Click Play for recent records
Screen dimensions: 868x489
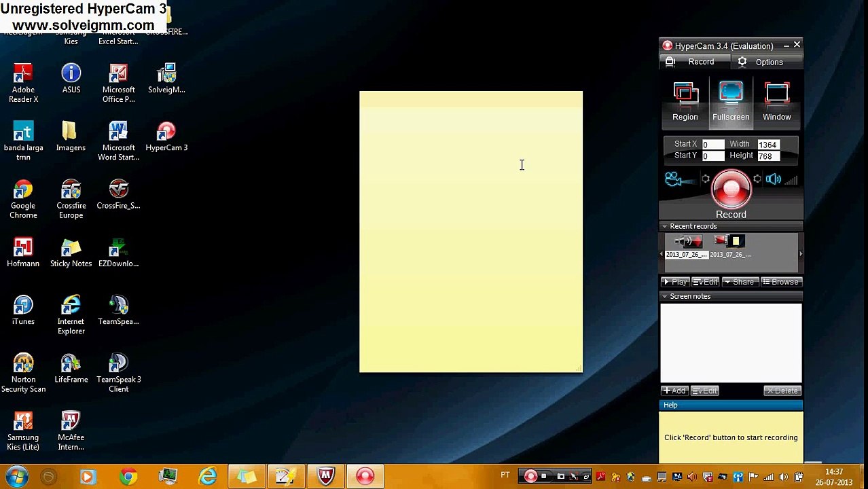(675, 282)
